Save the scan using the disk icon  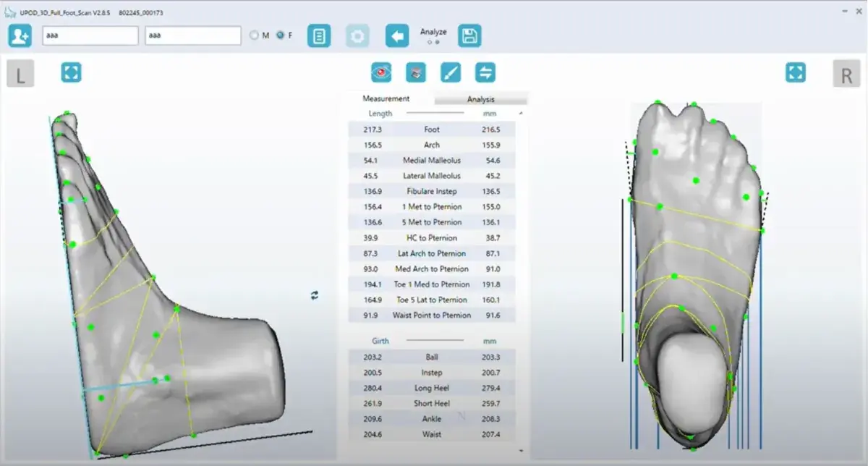(469, 35)
